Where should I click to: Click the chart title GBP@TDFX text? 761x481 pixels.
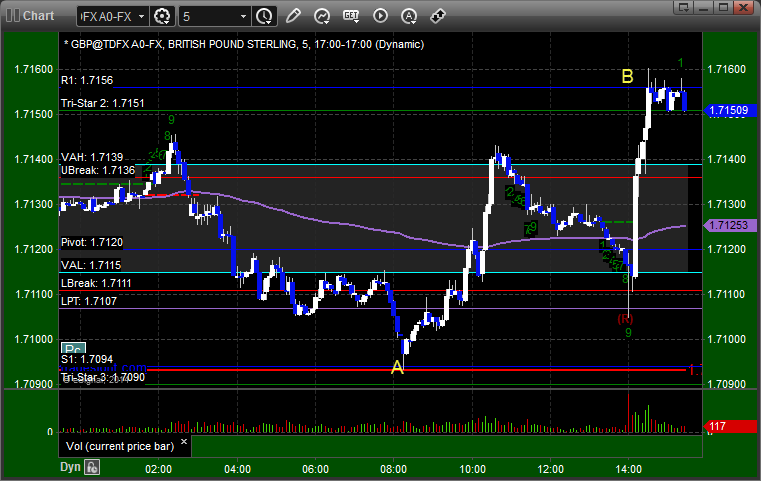tap(244, 44)
